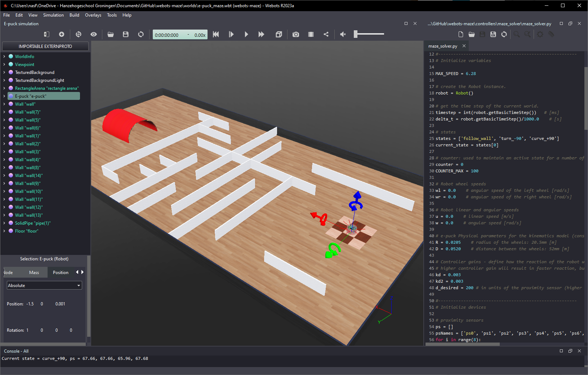Build the controller with gear icon
Screen dimensions: 588x375
[540, 34]
